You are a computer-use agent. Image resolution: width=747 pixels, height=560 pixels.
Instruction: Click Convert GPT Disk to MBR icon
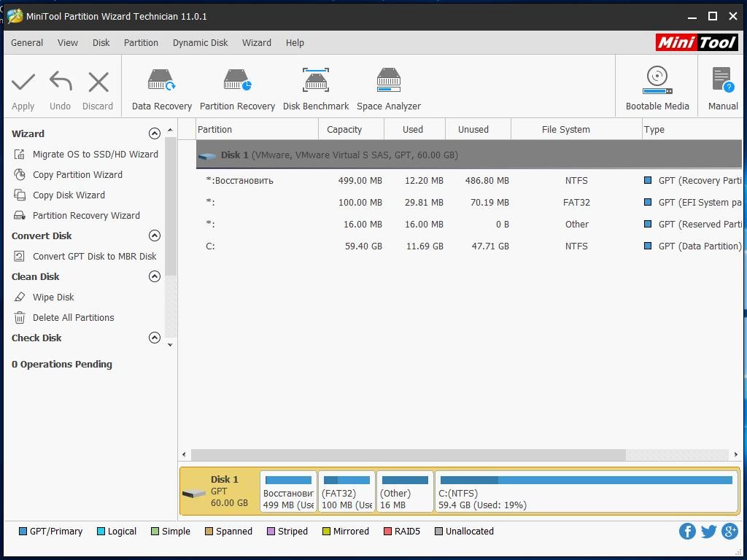coord(19,256)
